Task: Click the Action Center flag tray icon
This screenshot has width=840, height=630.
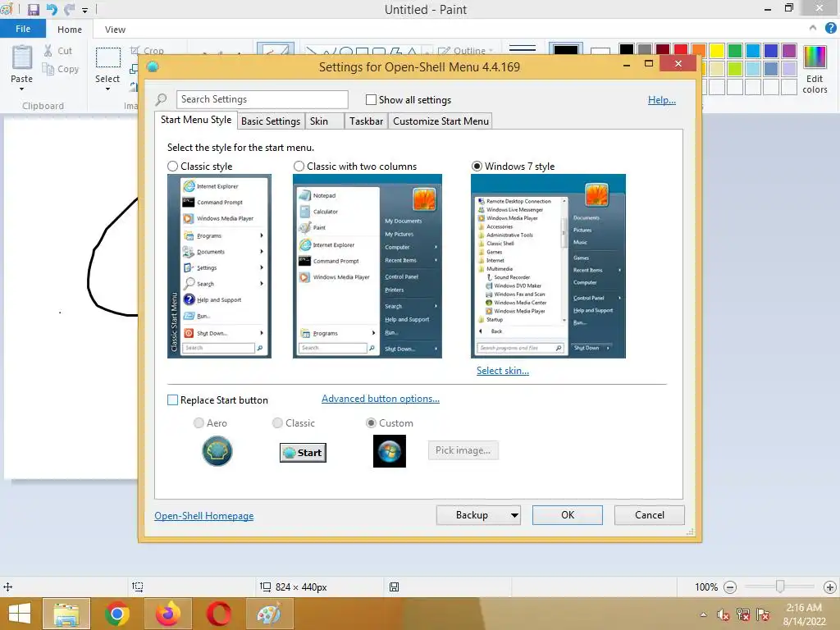Action: pyautogui.click(x=763, y=614)
